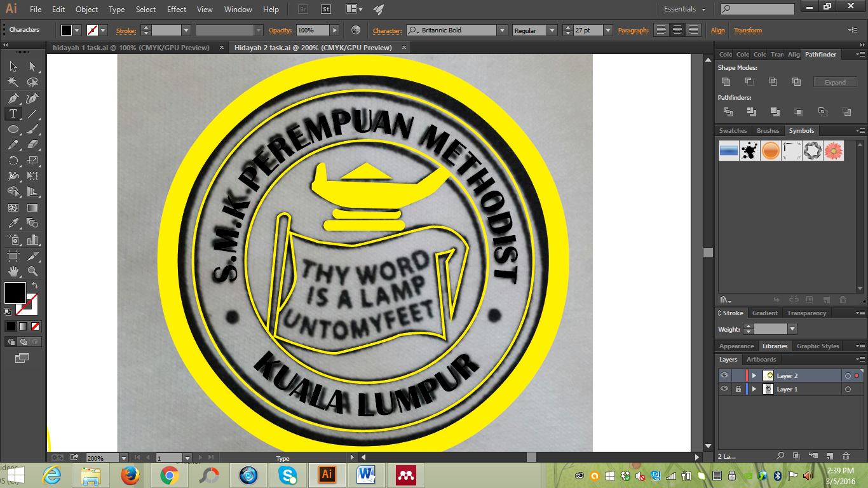Click the Paragraph link in control bar

click(633, 30)
